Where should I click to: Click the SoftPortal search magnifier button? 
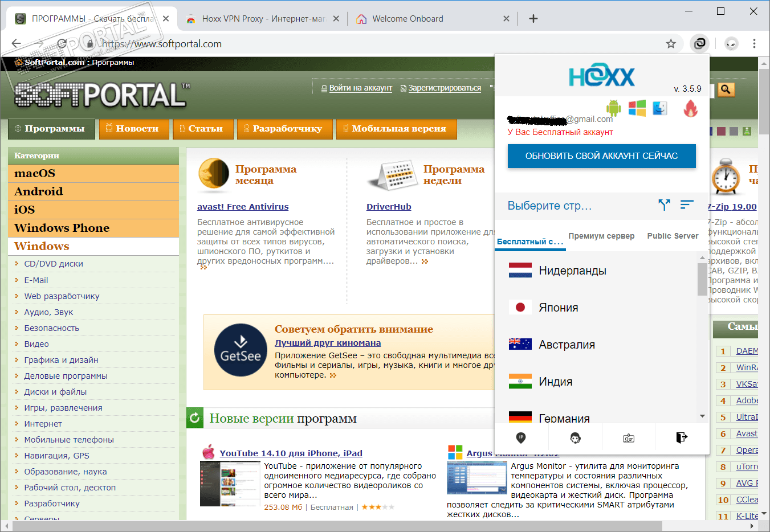pos(726,89)
